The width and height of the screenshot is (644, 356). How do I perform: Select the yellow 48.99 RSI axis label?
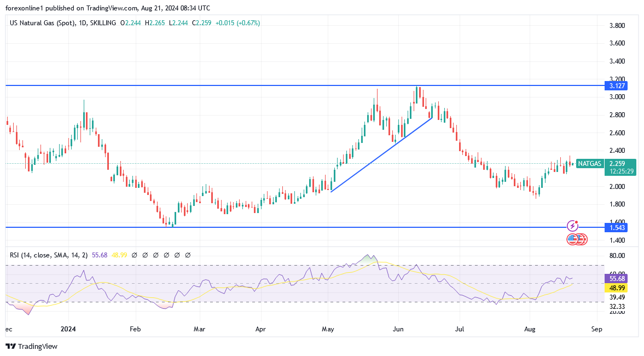pos(616,288)
